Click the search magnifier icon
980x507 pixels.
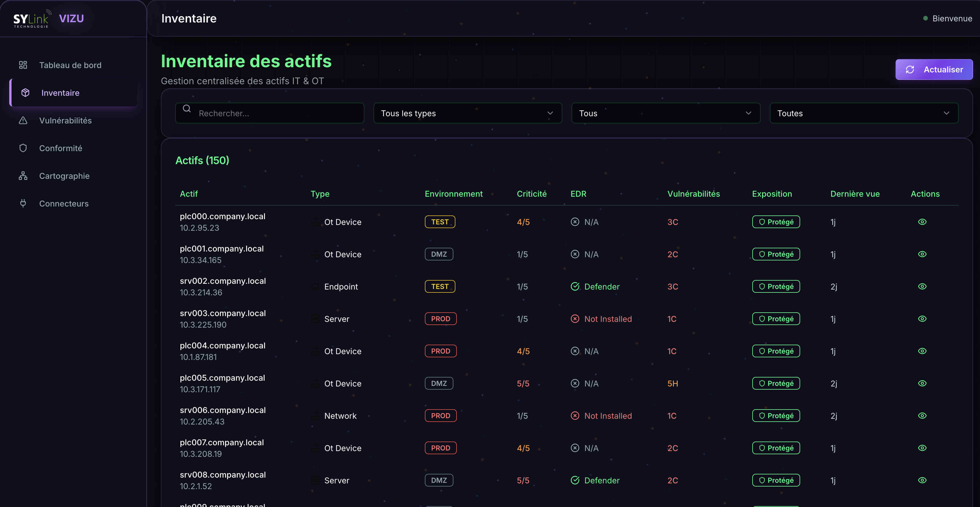click(x=187, y=109)
